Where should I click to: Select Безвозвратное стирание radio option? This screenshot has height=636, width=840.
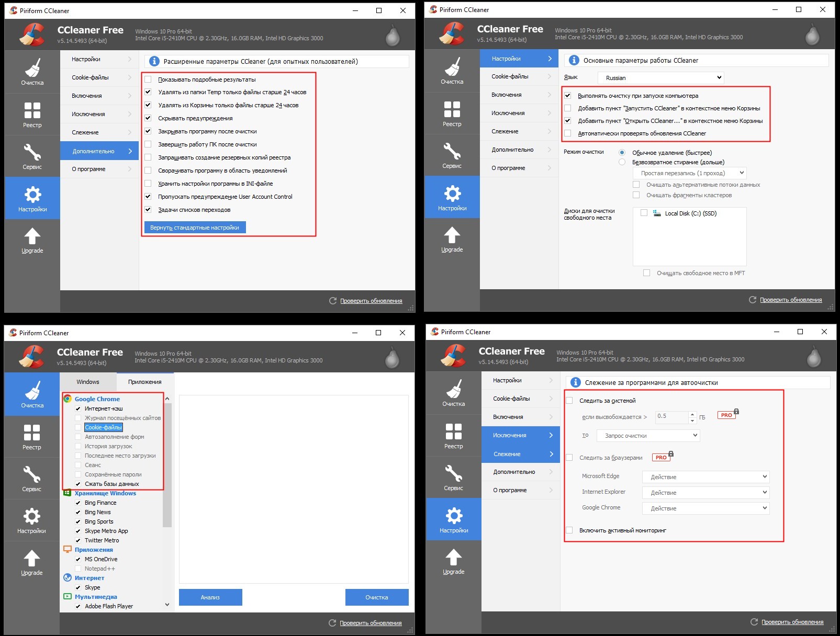click(x=622, y=162)
